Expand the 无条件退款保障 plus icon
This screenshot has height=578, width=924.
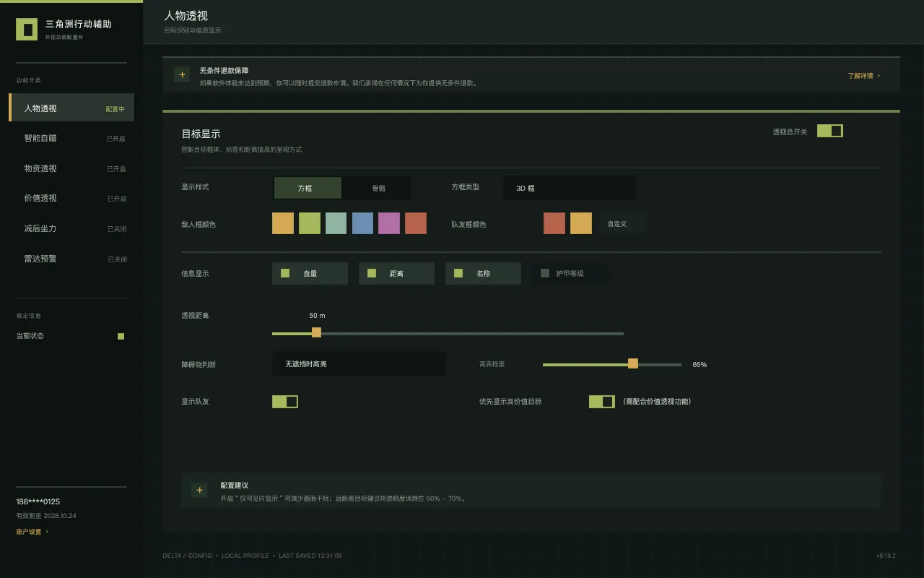pyautogui.click(x=182, y=74)
